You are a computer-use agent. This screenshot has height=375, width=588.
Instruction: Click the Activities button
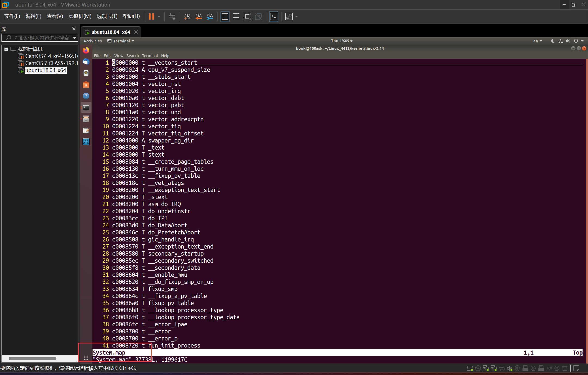(93, 41)
